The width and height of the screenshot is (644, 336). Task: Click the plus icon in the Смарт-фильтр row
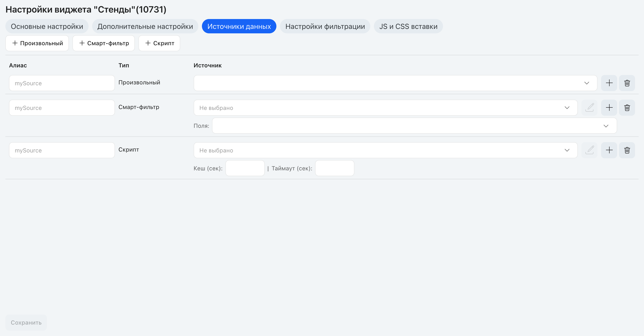pyautogui.click(x=609, y=108)
